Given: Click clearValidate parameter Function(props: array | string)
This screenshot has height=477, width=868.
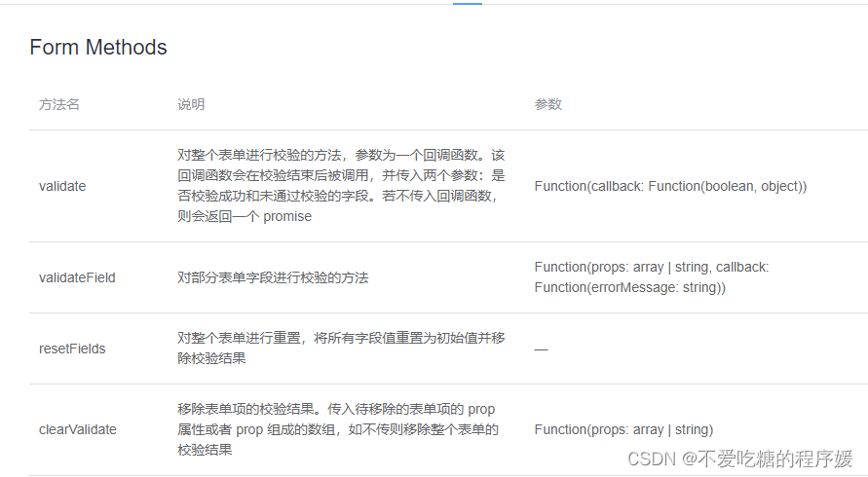Looking at the screenshot, I should click(623, 430).
